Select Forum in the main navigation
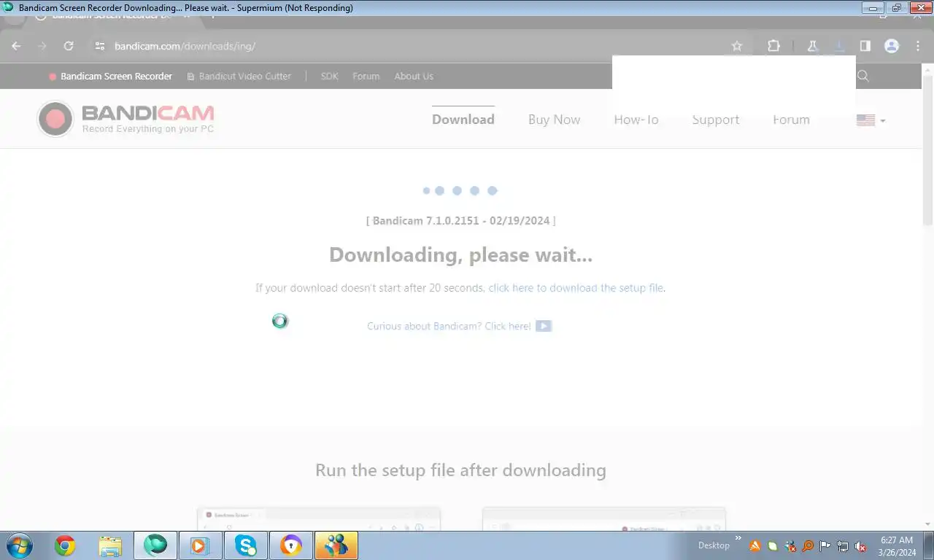Screen dimensions: 934x560 coord(791,120)
